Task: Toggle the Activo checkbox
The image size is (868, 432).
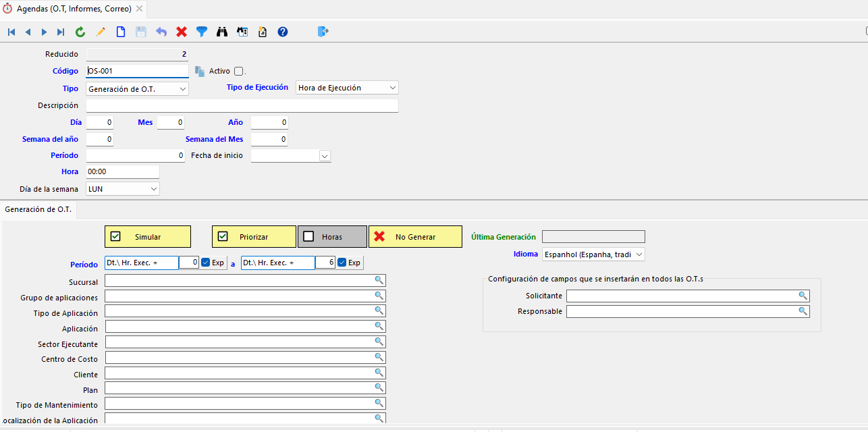Action: click(239, 71)
